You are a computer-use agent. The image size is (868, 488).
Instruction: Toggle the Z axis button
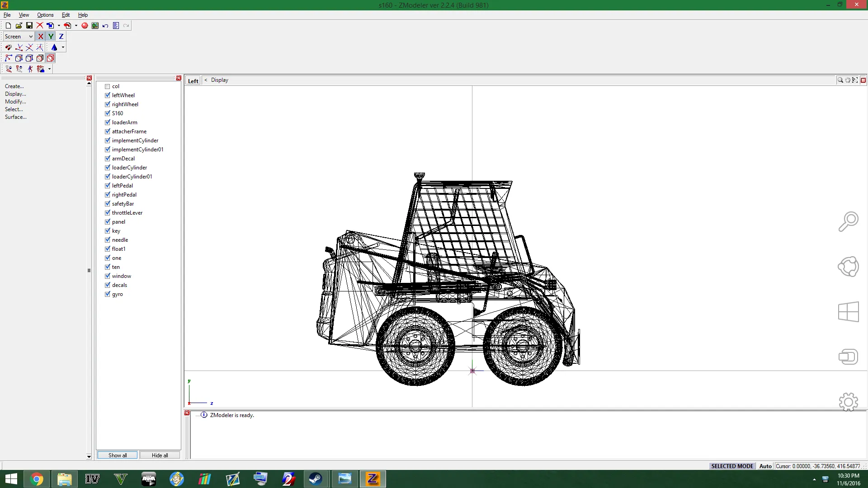[x=61, y=37]
